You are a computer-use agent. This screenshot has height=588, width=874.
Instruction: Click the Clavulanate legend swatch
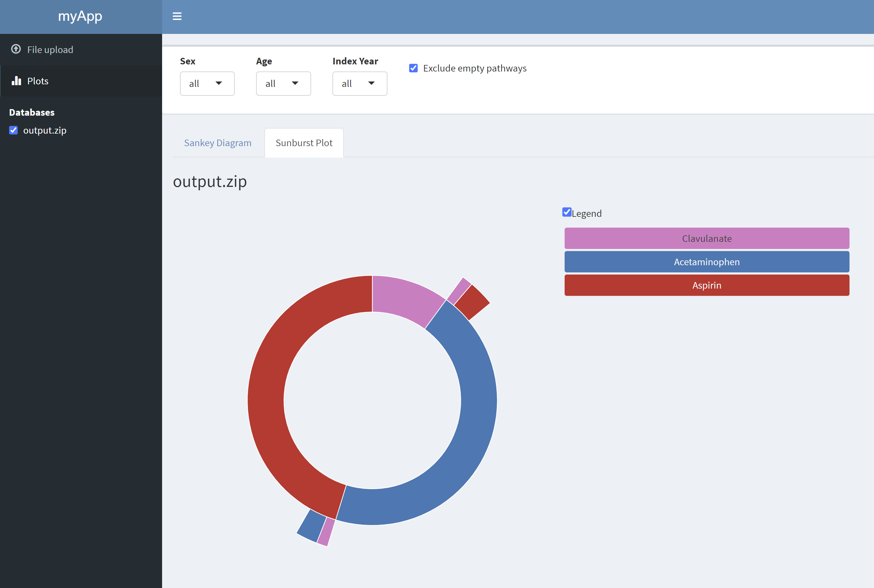[706, 238]
